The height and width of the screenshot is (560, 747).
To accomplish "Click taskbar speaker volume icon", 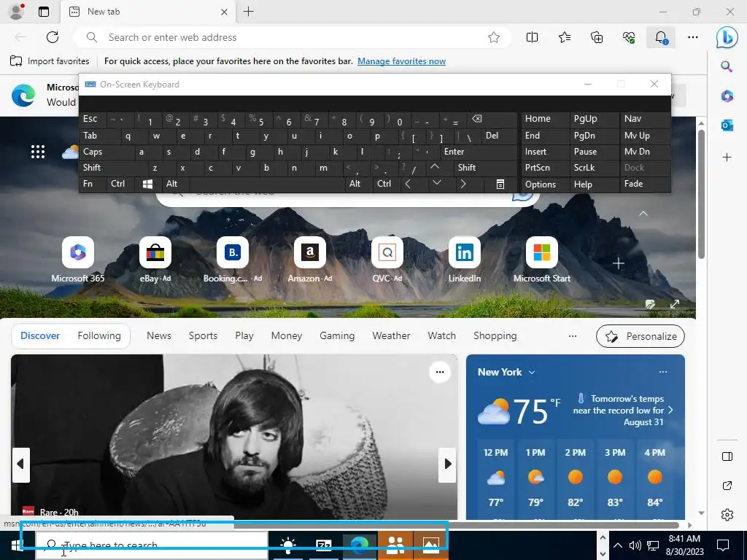I will tap(635, 545).
